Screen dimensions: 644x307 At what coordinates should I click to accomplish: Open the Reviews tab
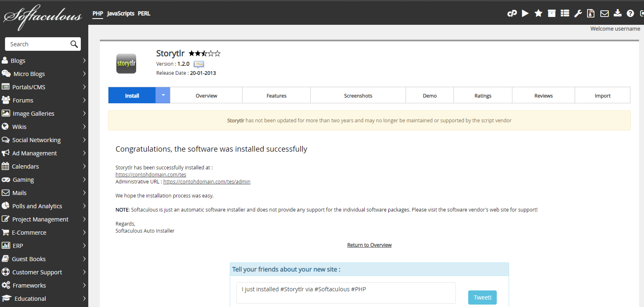(543, 95)
